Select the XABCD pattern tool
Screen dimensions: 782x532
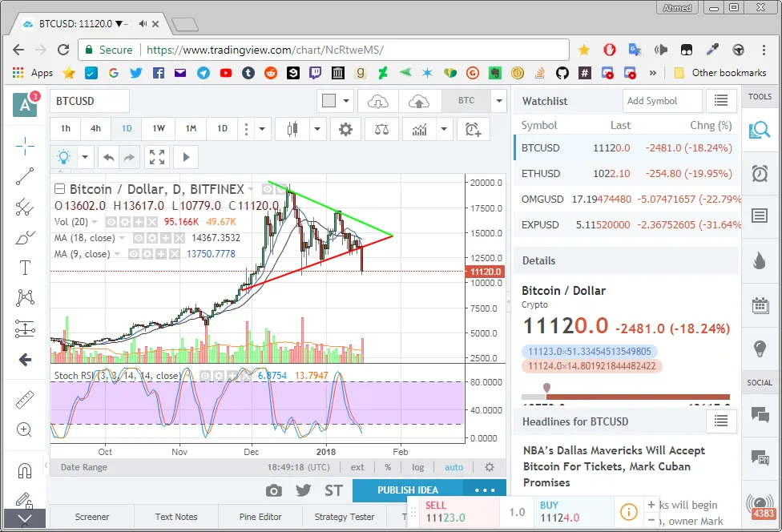24,298
